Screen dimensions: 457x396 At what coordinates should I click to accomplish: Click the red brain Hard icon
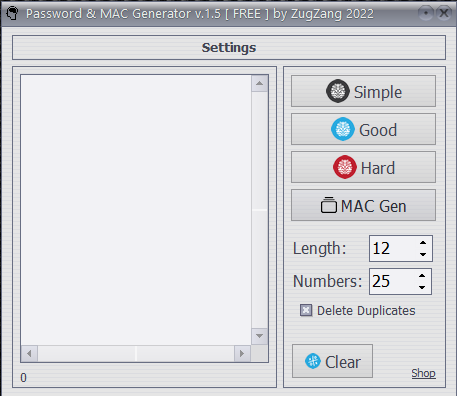tap(345, 167)
